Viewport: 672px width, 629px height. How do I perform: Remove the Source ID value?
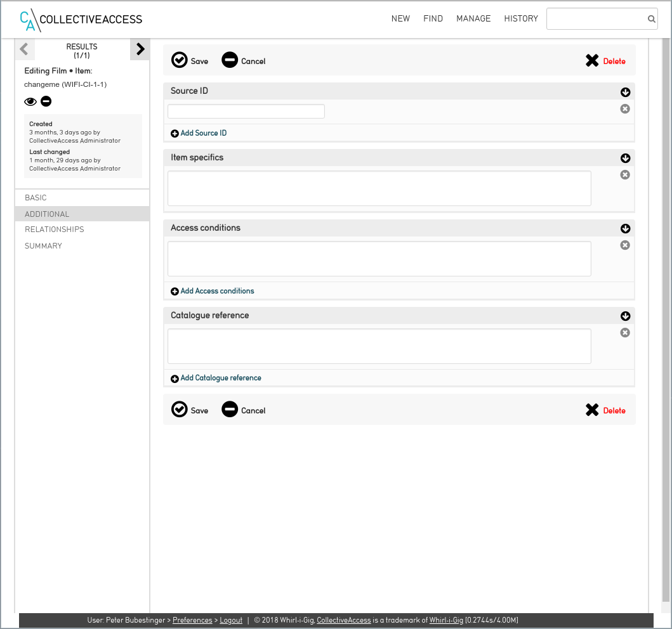pos(625,109)
